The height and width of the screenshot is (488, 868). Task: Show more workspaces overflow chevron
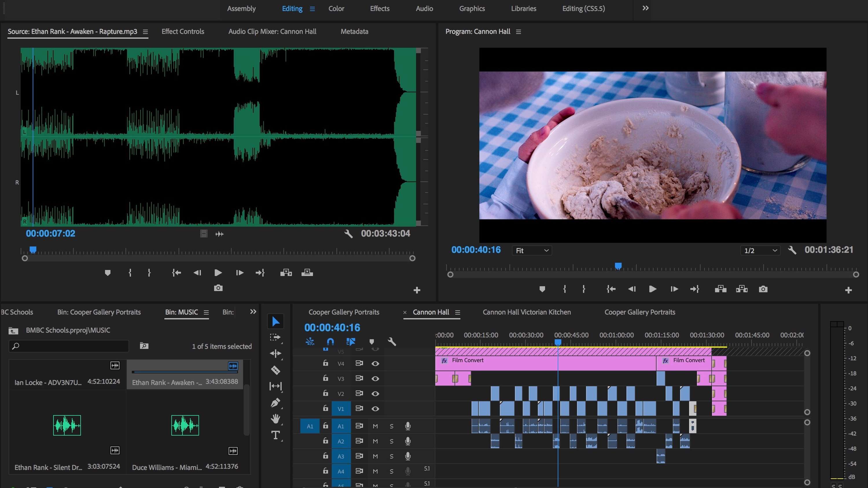645,8
